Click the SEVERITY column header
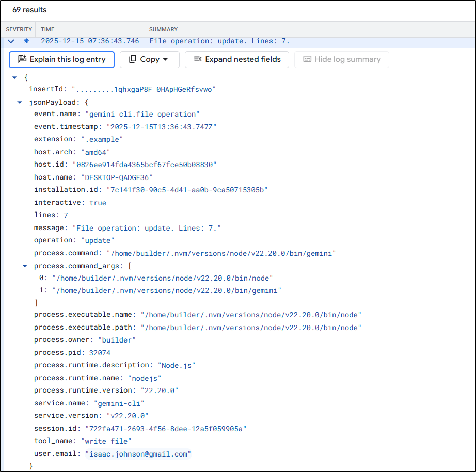Viewport: 476px width, 472px height. coord(19,29)
